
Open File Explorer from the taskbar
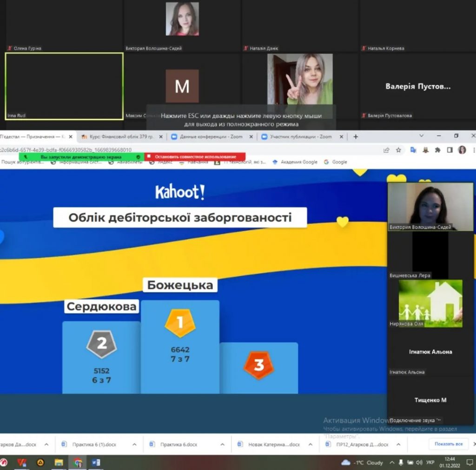(59, 463)
